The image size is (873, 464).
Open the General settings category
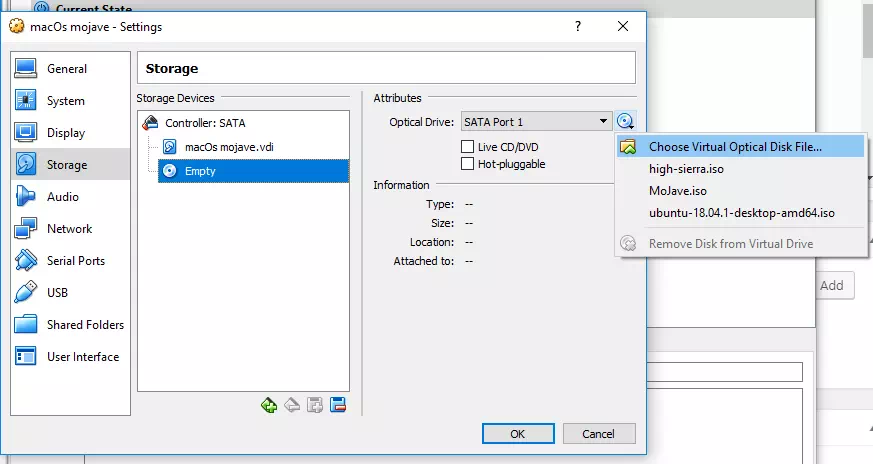[x=70, y=69]
